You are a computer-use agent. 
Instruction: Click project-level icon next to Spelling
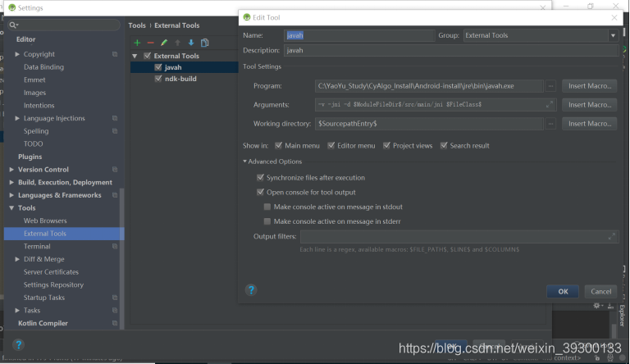coord(115,131)
